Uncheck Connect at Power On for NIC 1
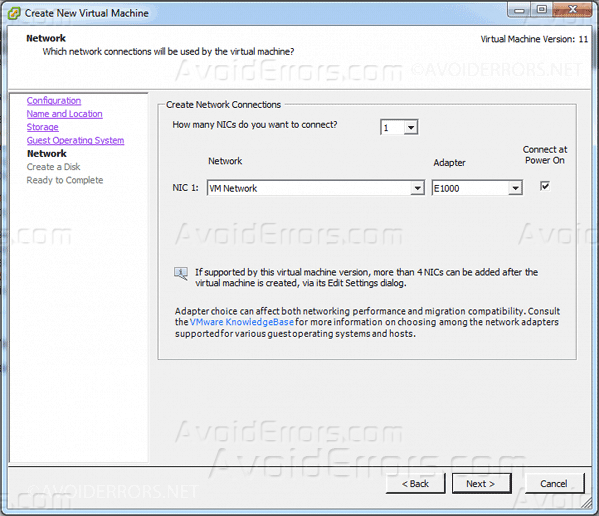This screenshot has height=516, width=599. coord(545,186)
